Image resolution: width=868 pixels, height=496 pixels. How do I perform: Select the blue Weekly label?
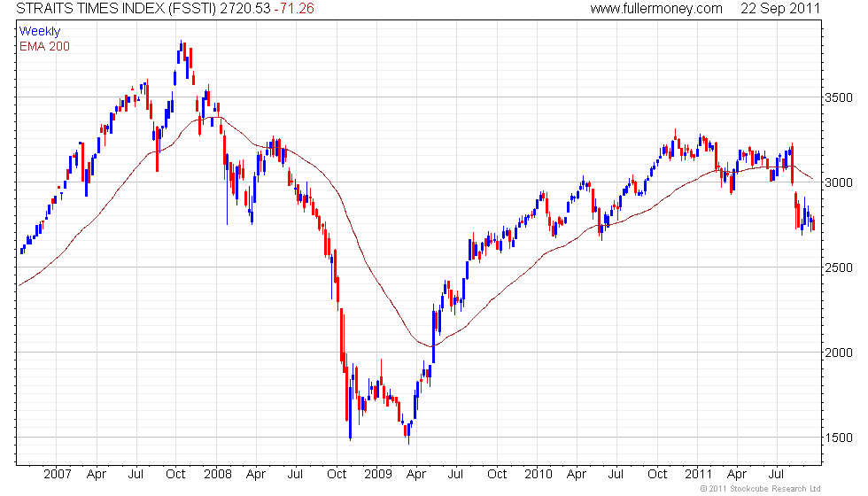coord(39,32)
